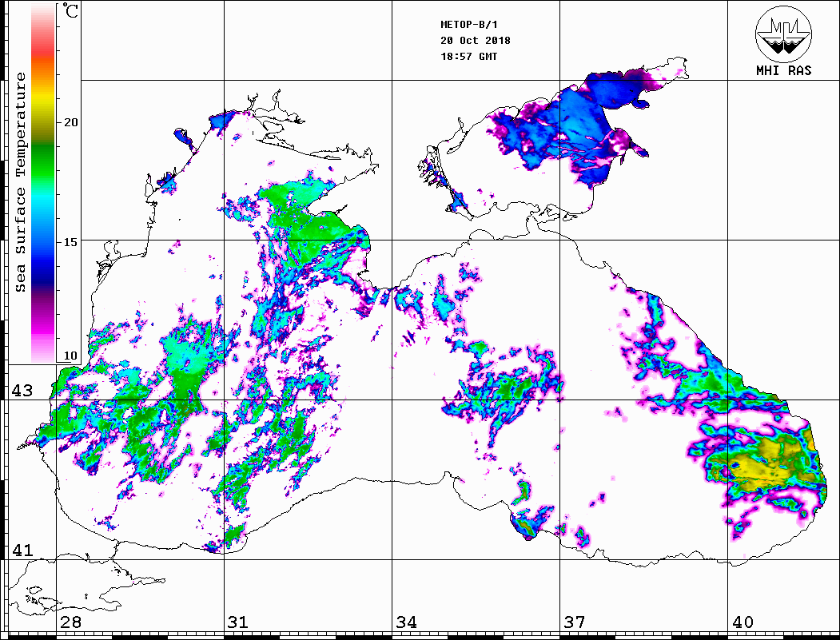The height and width of the screenshot is (640, 840).
Task: Click latitude label 41
Action: 22,550
